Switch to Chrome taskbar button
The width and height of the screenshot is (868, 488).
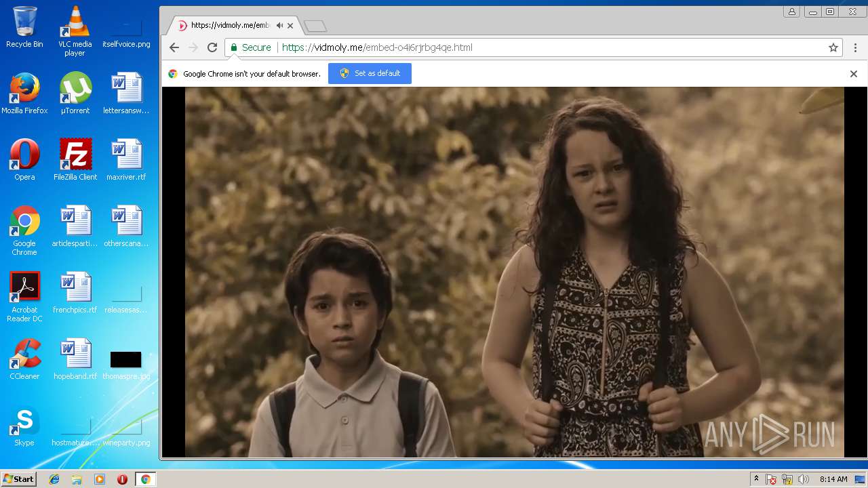coord(145,479)
